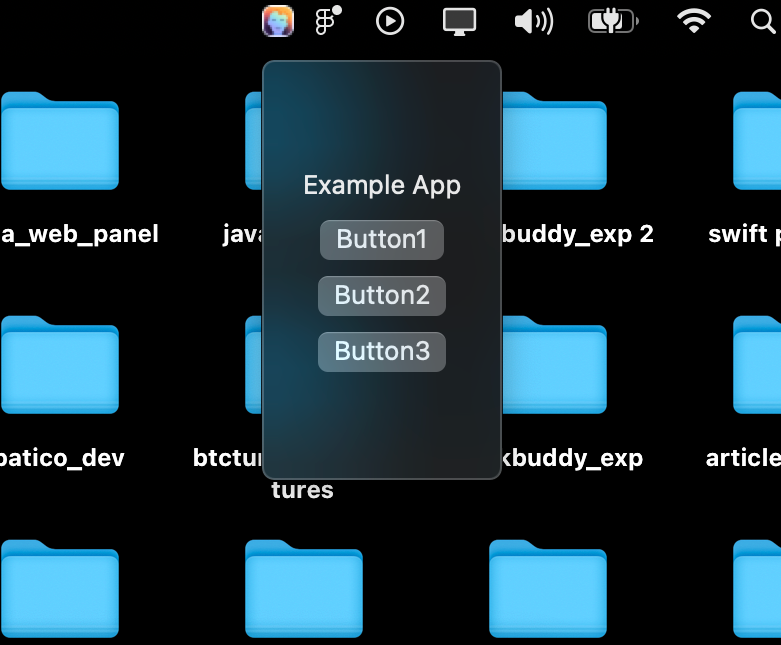
Task: Click Button1 in Example App popover
Action: tap(382, 240)
